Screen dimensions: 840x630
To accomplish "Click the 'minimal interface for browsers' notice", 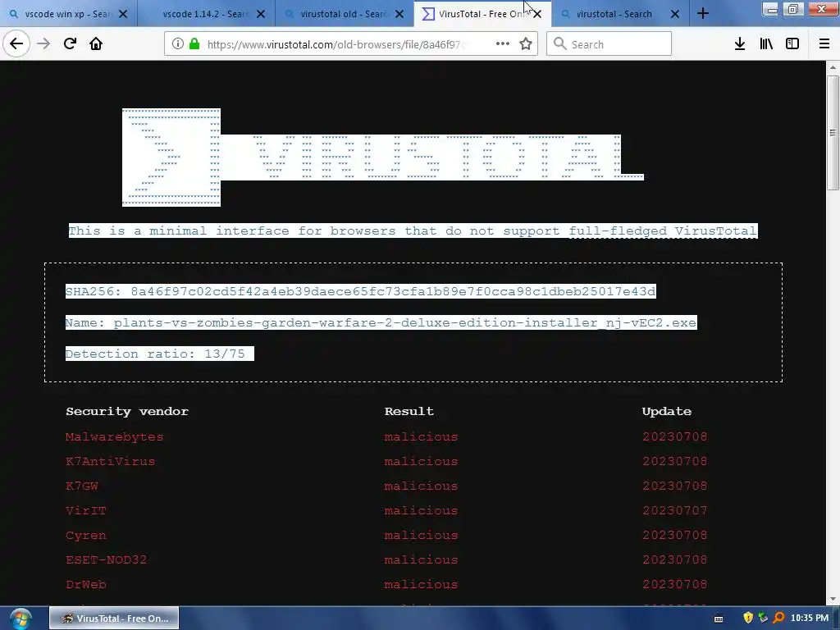I will 413,231.
